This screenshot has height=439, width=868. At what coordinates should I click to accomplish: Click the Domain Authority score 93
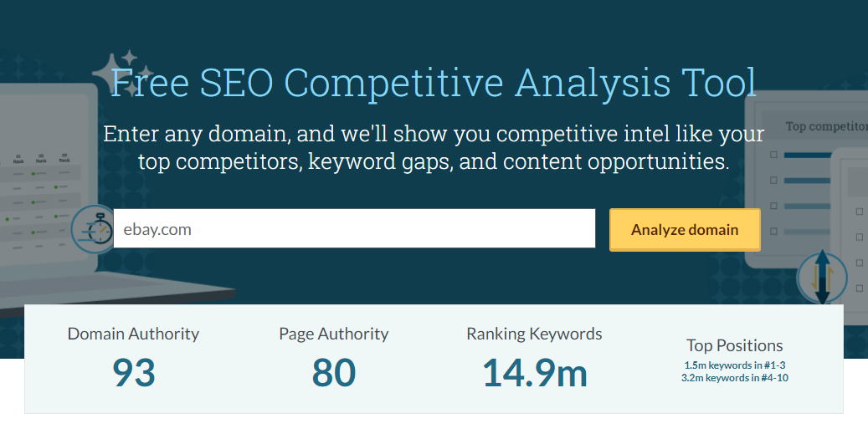pos(133,373)
